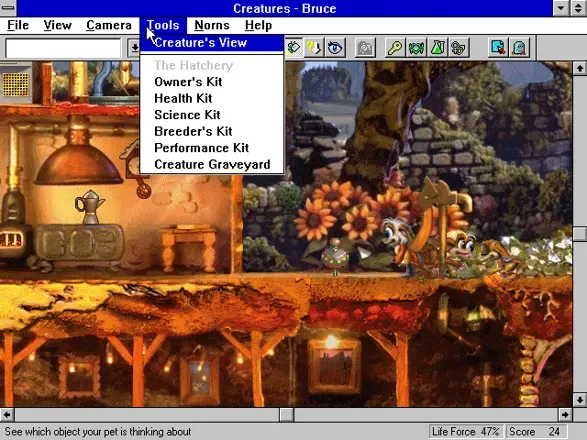Click the horizontal scrollbar right arrow
587x440 pixels.
coord(565,415)
